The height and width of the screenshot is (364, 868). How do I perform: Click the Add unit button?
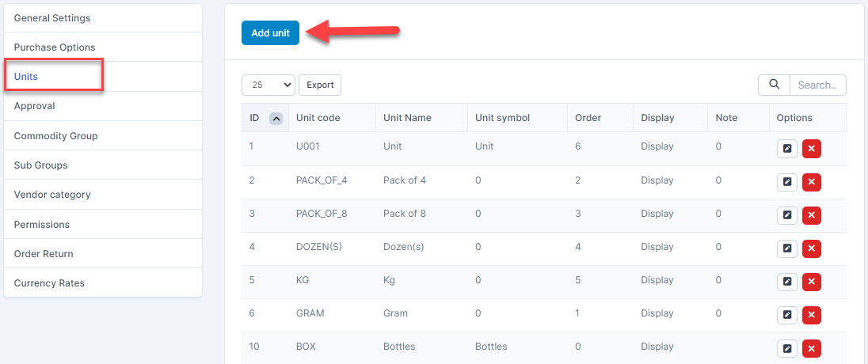coord(270,33)
